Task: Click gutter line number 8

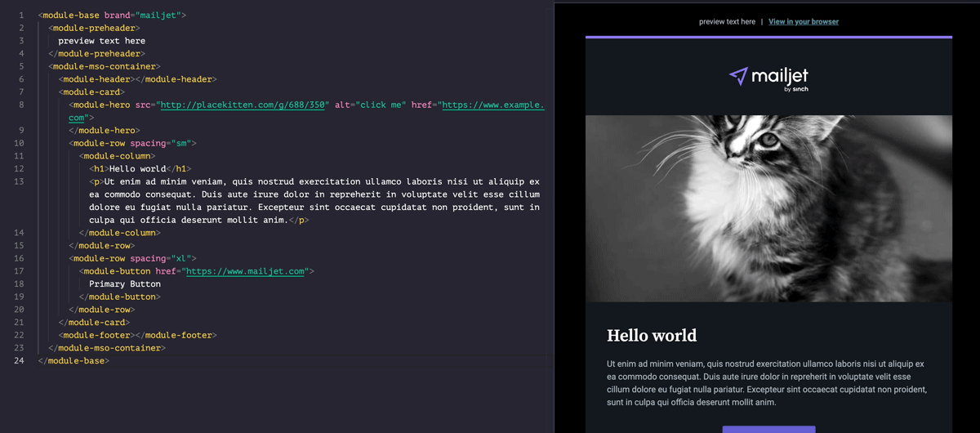Action: (x=20, y=105)
